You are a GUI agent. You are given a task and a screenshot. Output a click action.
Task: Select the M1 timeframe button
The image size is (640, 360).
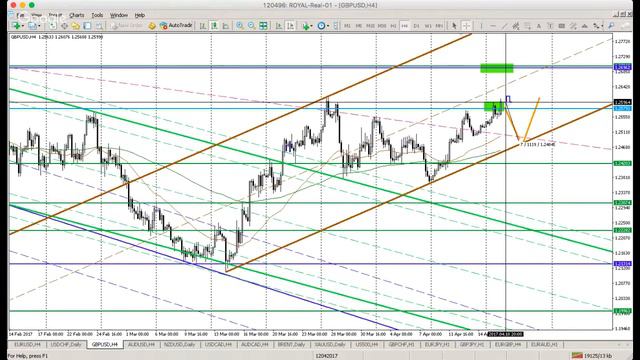pyautogui.click(x=347, y=26)
